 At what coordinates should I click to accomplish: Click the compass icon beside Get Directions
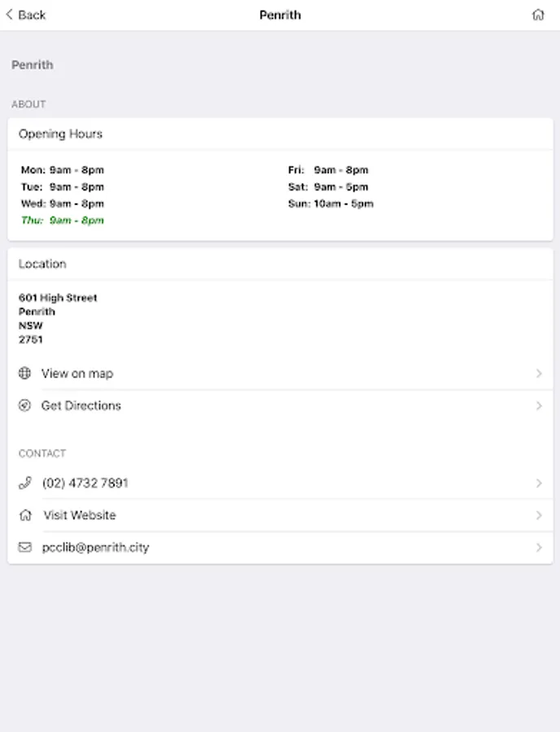(24, 406)
